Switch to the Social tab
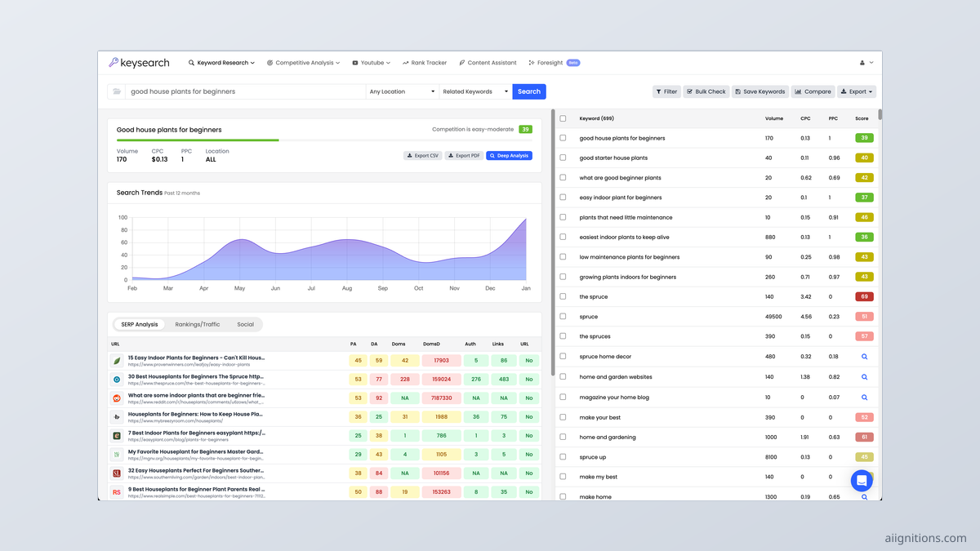 coord(245,324)
